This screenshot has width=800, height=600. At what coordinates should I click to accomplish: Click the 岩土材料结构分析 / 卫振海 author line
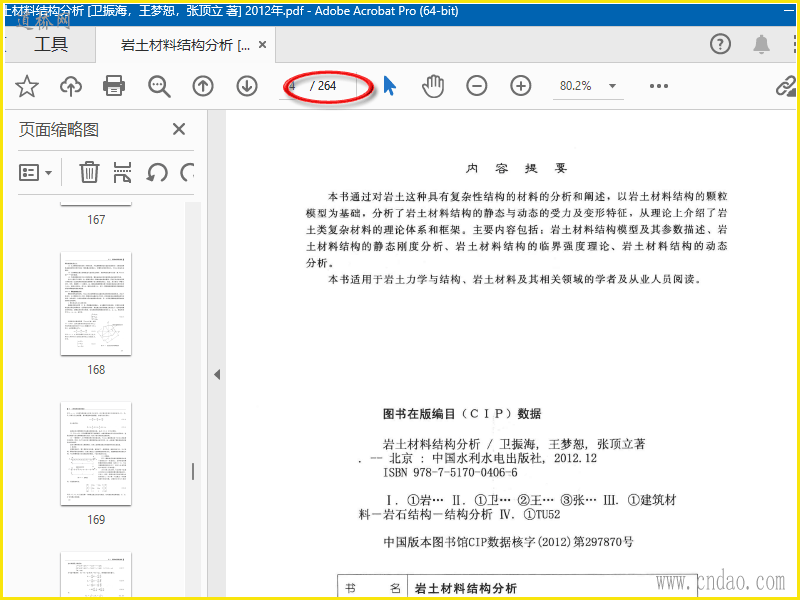click(x=514, y=443)
